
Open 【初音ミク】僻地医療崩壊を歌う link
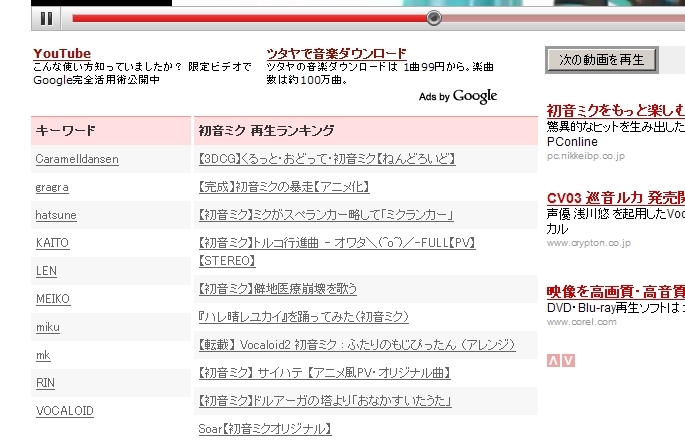(278, 289)
